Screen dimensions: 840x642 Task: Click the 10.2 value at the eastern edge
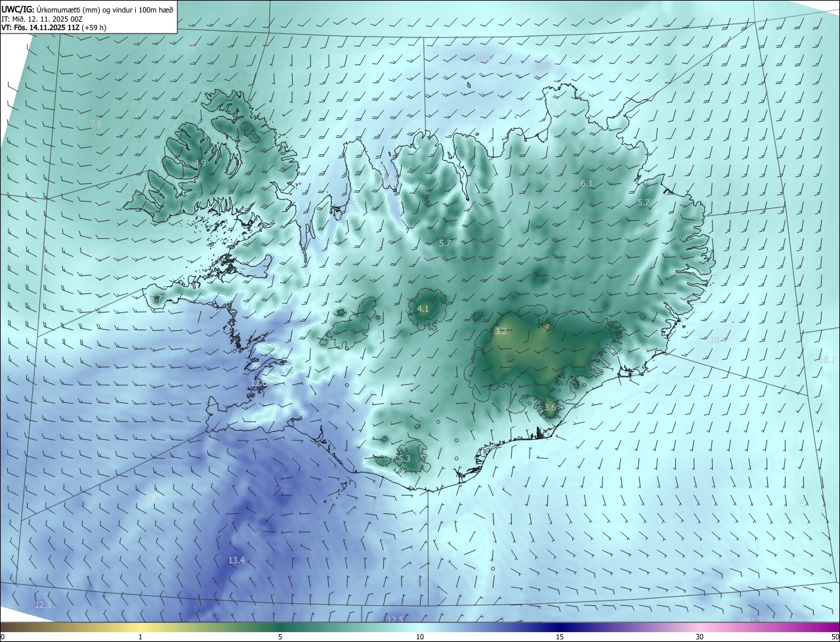[x=827, y=360]
